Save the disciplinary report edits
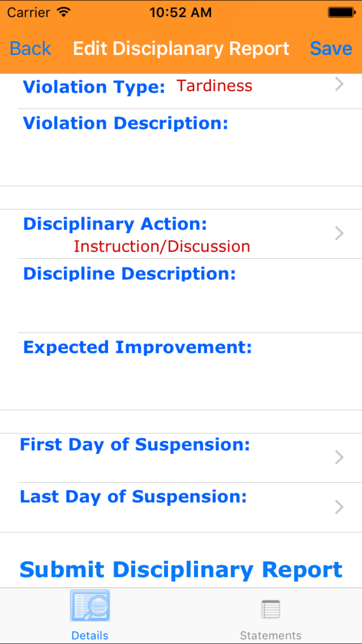This screenshot has height=644, width=362. click(331, 49)
